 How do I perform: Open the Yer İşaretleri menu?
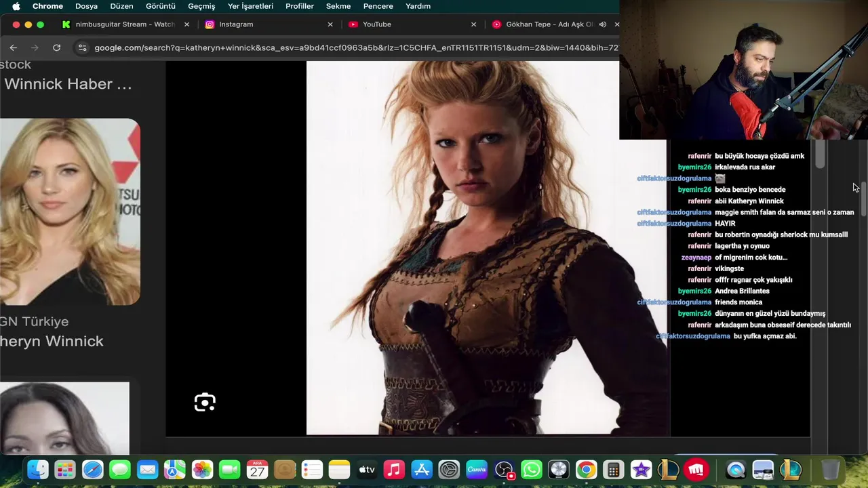click(250, 6)
